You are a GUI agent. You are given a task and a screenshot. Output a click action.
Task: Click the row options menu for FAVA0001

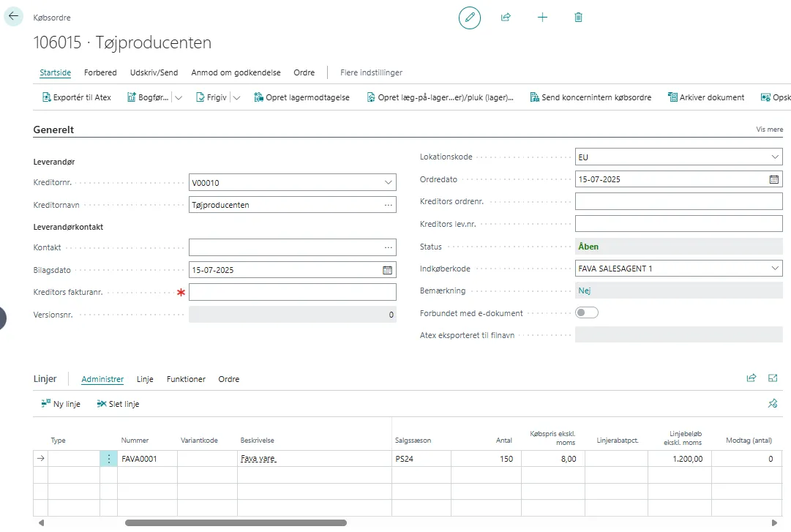tap(108, 459)
